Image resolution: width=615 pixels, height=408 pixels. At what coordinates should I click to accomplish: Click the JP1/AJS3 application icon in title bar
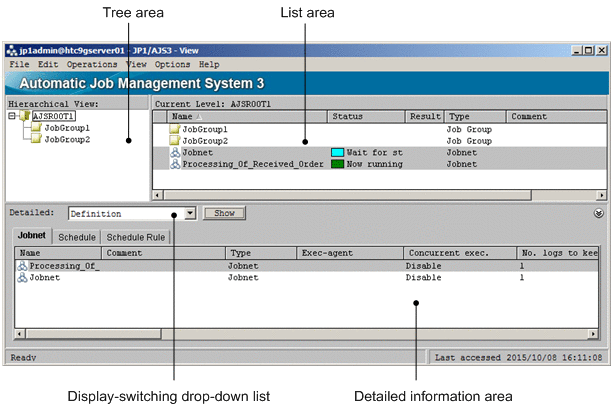click(12, 51)
